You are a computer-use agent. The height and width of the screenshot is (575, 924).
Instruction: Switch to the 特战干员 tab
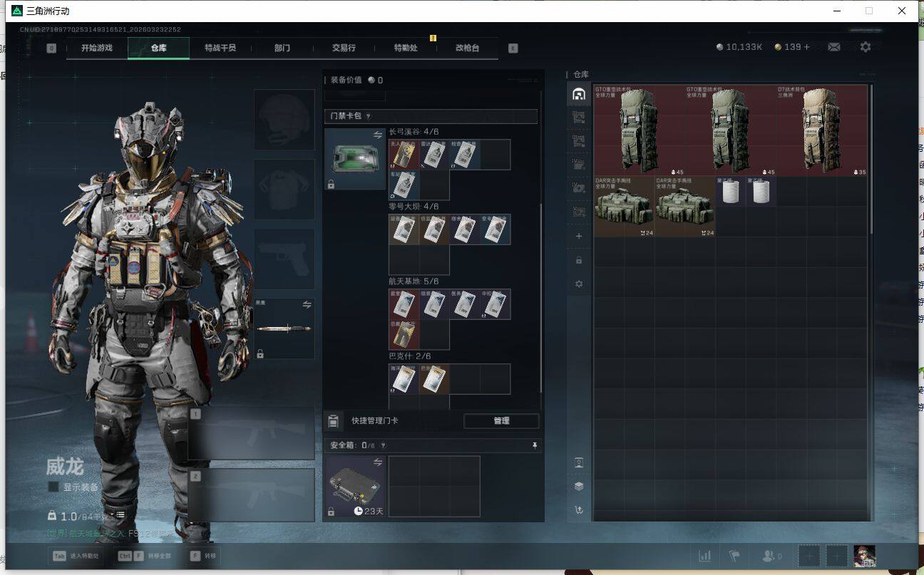[220, 48]
